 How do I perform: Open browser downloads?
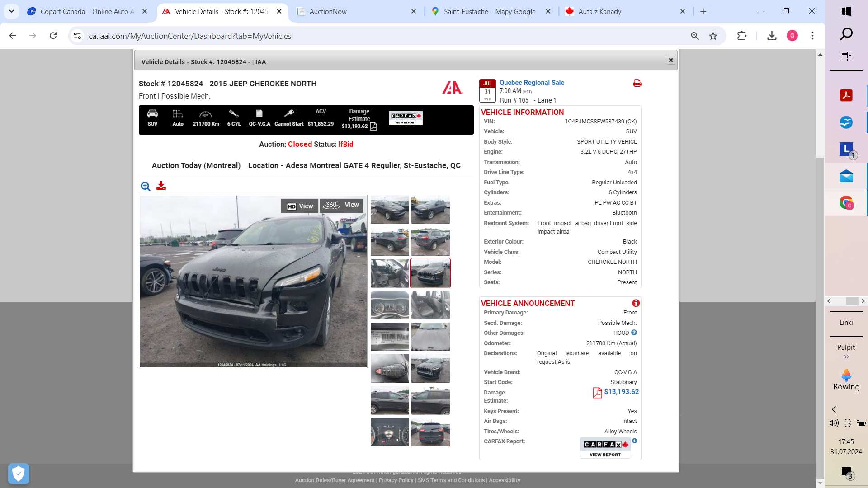(x=772, y=36)
